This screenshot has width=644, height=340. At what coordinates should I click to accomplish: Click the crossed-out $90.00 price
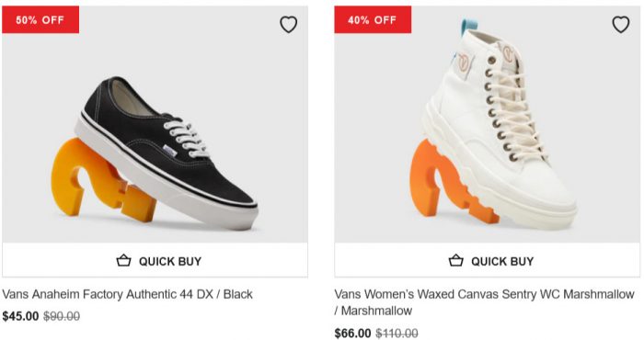[x=62, y=316]
